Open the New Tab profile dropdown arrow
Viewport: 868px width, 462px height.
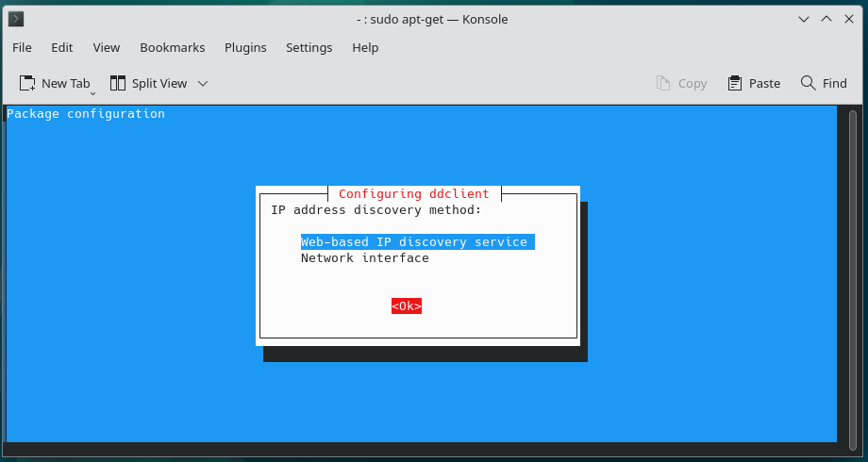point(92,94)
